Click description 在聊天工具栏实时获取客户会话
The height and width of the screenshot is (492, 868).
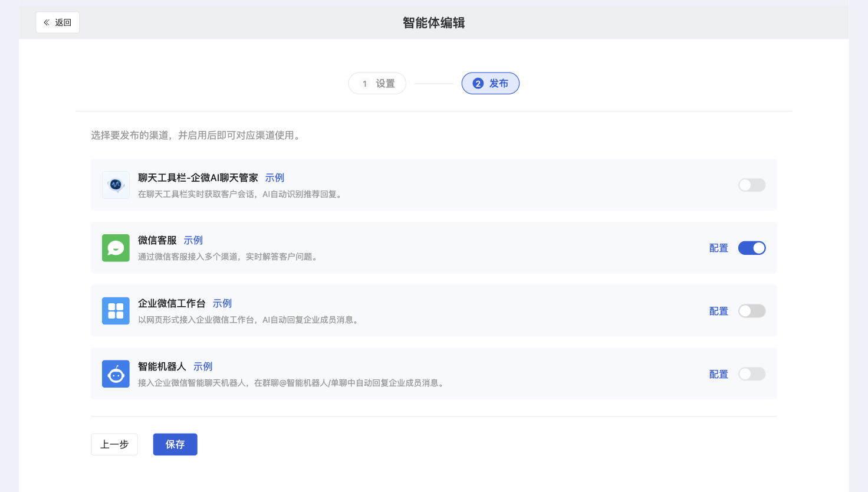pos(241,194)
